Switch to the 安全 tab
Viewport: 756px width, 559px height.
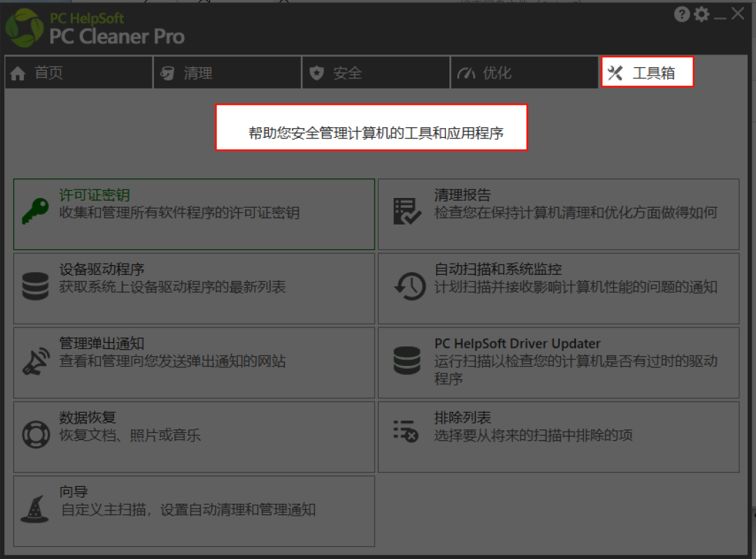(376, 72)
